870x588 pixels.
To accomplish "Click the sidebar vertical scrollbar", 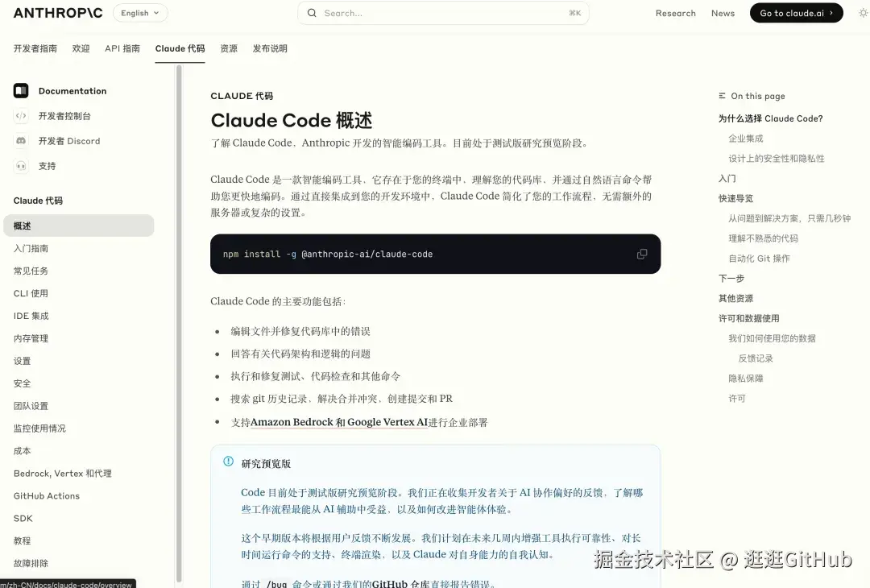I will 179,324.
